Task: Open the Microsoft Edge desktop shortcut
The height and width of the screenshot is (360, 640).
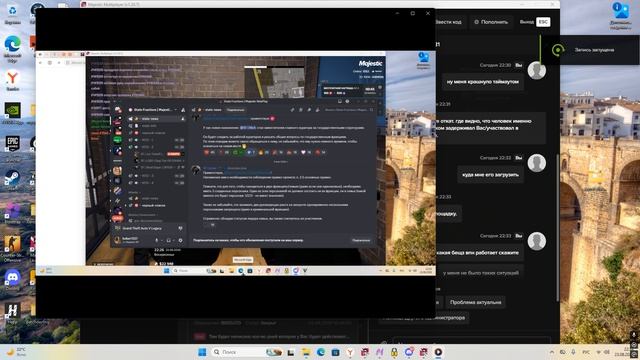Action: tap(13, 48)
